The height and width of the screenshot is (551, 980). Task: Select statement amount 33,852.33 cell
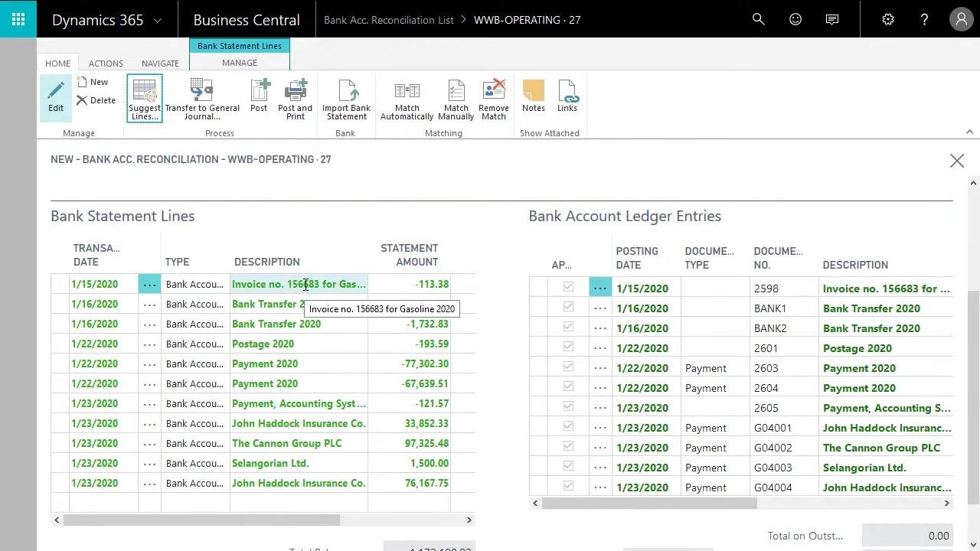click(x=409, y=423)
